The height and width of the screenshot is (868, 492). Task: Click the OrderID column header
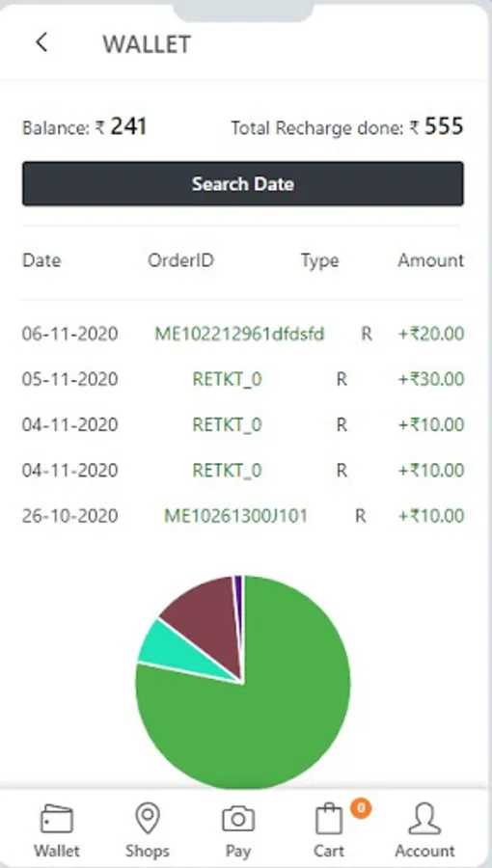pyautogui.click(x=180, y=260)
